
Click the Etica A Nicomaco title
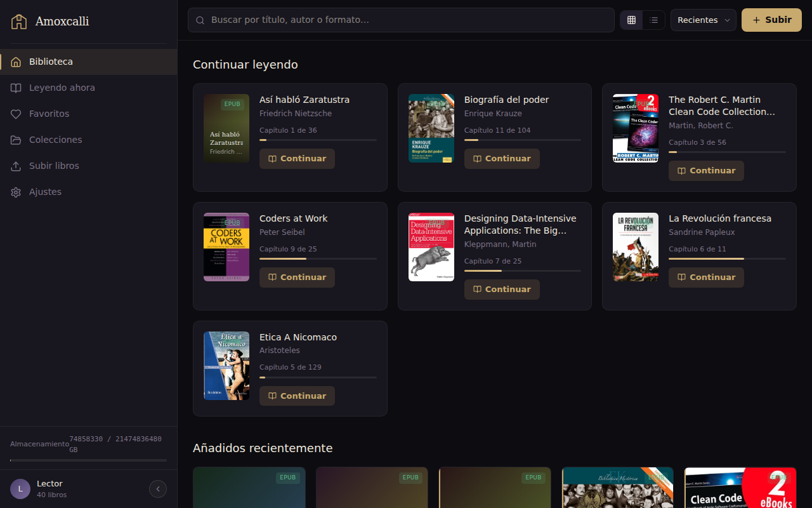pos(298,337)
